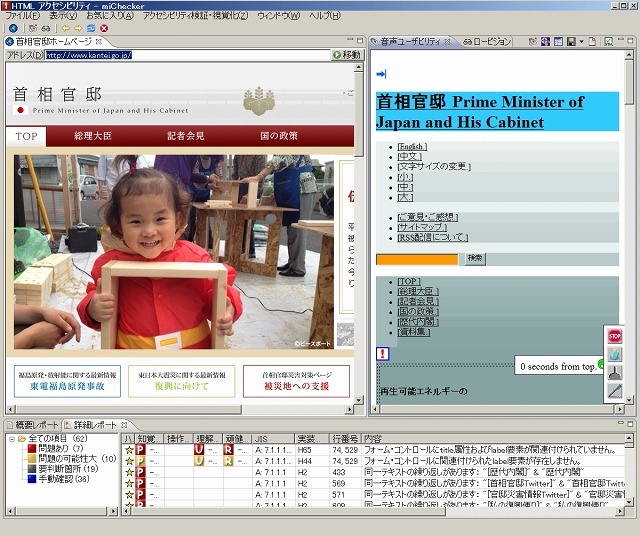The width and height of the screenshot is (640, 536).
Task: Sort by the 内容 column header
Action: 493,439
